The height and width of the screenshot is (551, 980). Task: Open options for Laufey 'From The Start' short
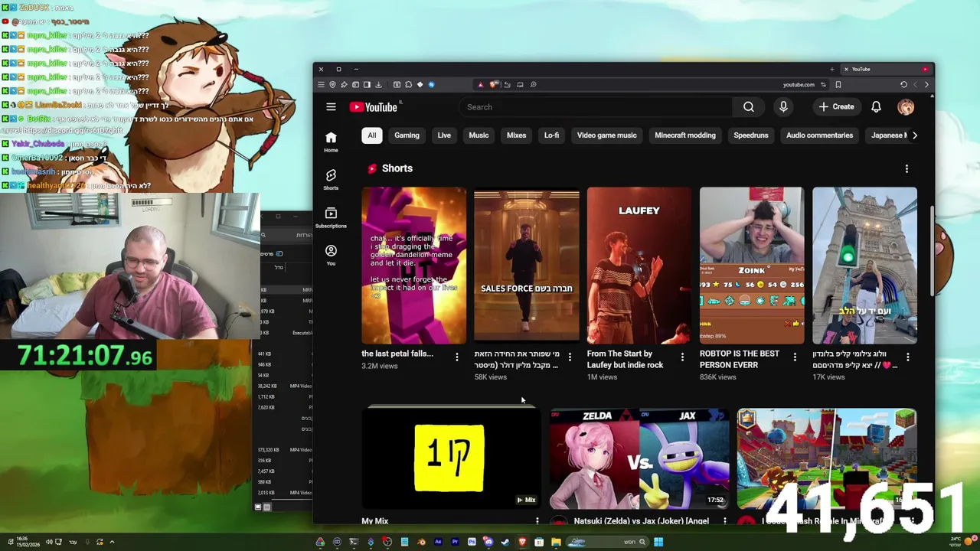click(x=682, y=357)
